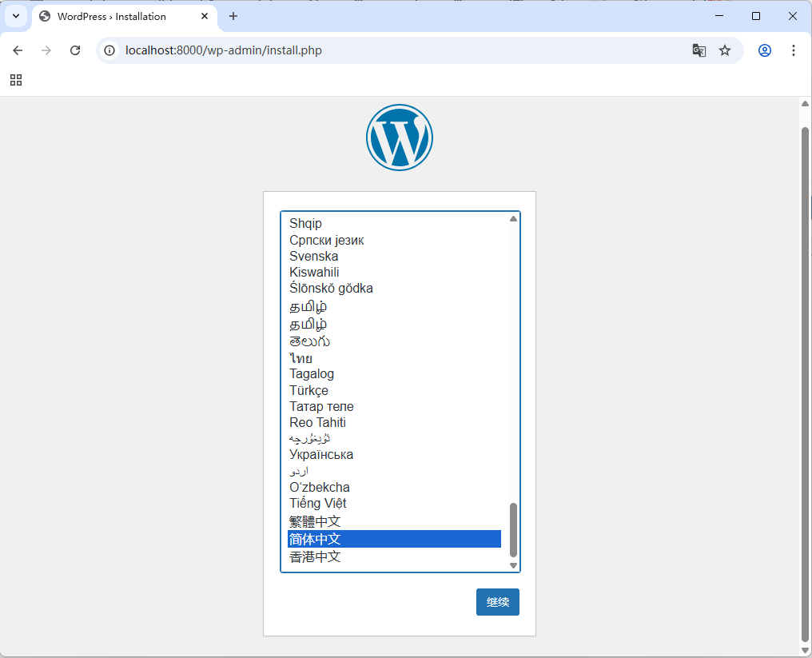The width and height of the screenshot is (812, 658).
Task: Click page scrollbar down arrow
Action: 805,650
